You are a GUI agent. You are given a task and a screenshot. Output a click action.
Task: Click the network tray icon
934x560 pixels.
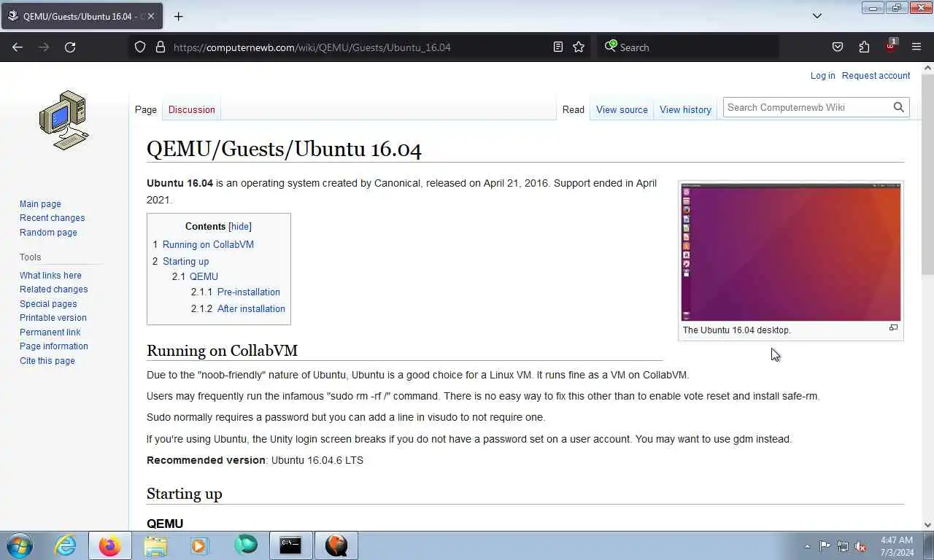coord(843,546)
